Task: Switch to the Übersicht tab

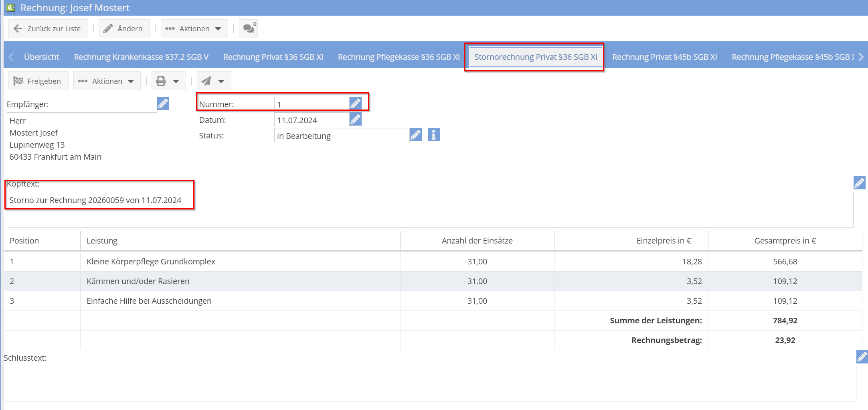Action: coord(41,57)
